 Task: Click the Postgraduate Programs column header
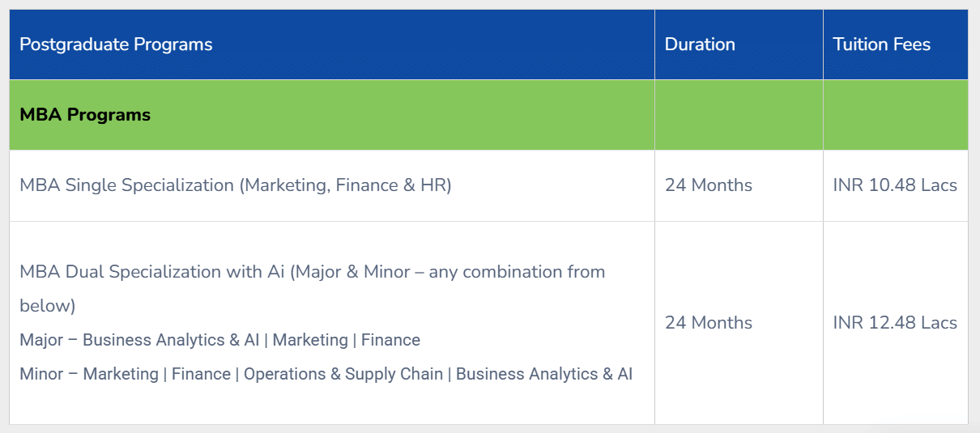tap(116, 45)
